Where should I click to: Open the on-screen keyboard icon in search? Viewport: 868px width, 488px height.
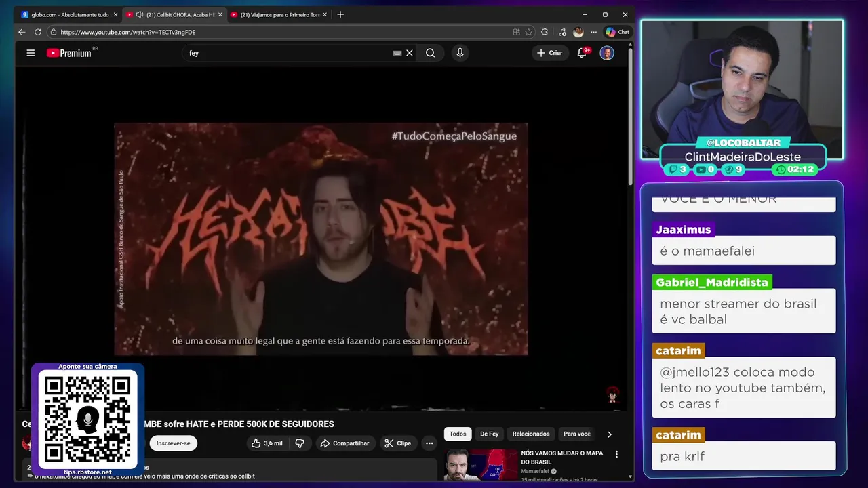click(x=397, y=53)
